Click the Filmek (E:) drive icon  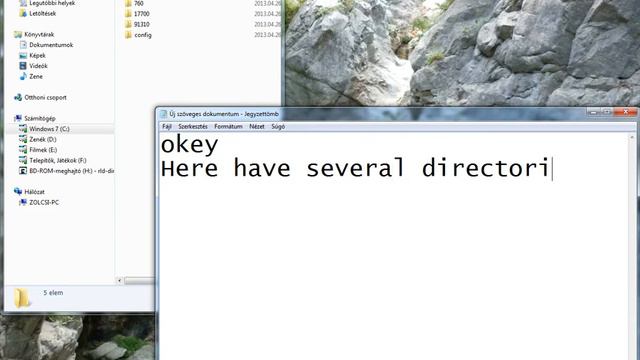(23, 150)
